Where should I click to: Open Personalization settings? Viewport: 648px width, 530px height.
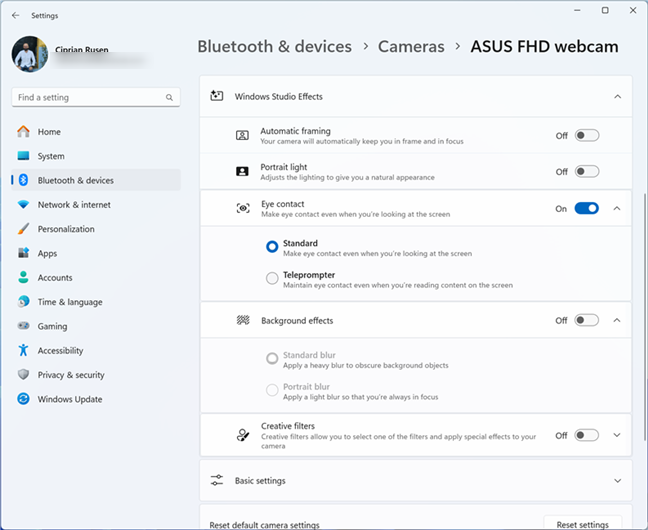96,229
